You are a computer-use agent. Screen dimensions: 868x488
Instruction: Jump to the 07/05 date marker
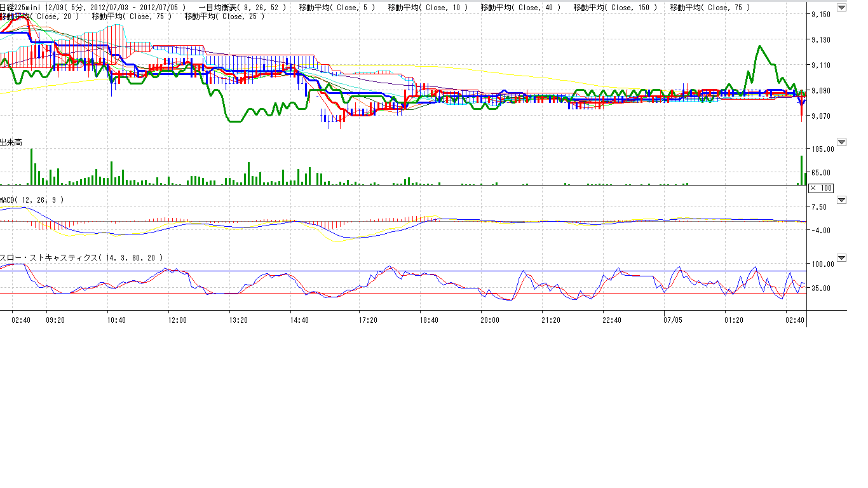point(672,320)
